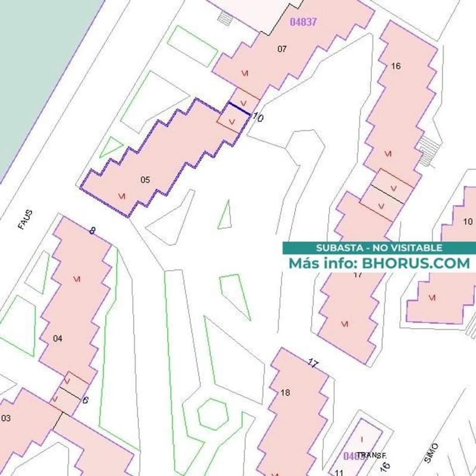
Task: Click the SUBASTA - NO VISITABLE banner
Action: [x=379, y=248]
